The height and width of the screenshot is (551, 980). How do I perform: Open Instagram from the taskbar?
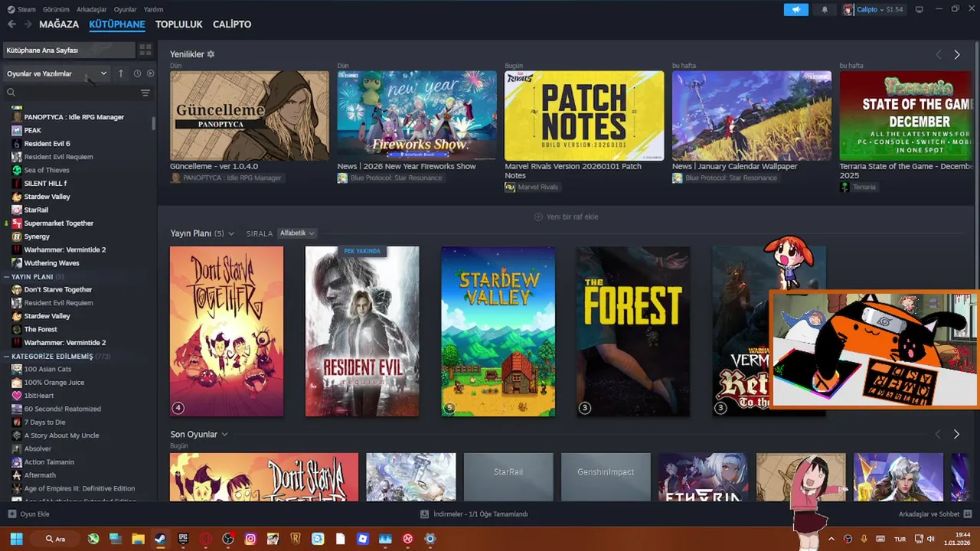[250, 539]
